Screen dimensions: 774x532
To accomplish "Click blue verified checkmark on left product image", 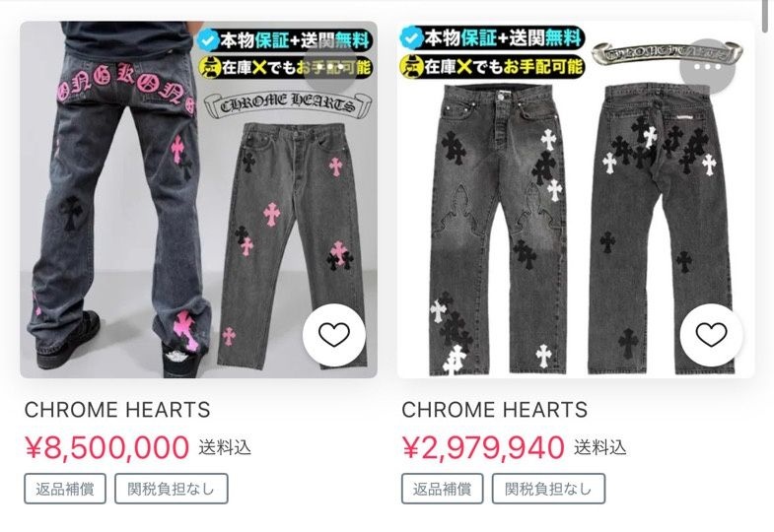I will [209, 41].
